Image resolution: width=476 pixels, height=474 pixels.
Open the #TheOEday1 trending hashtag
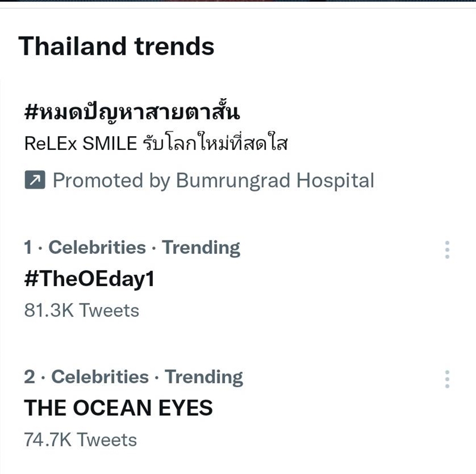pos(89,279)
